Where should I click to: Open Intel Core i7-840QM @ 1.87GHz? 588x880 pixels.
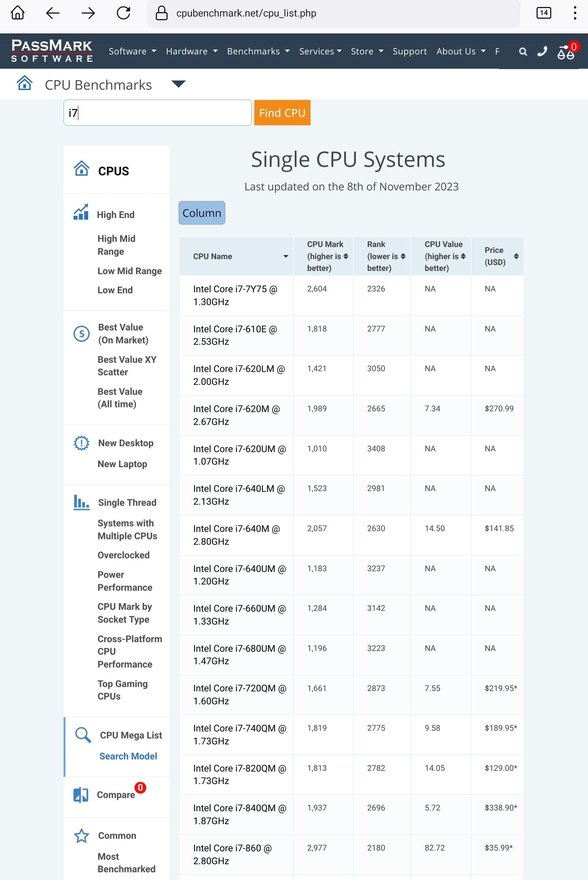240,814
